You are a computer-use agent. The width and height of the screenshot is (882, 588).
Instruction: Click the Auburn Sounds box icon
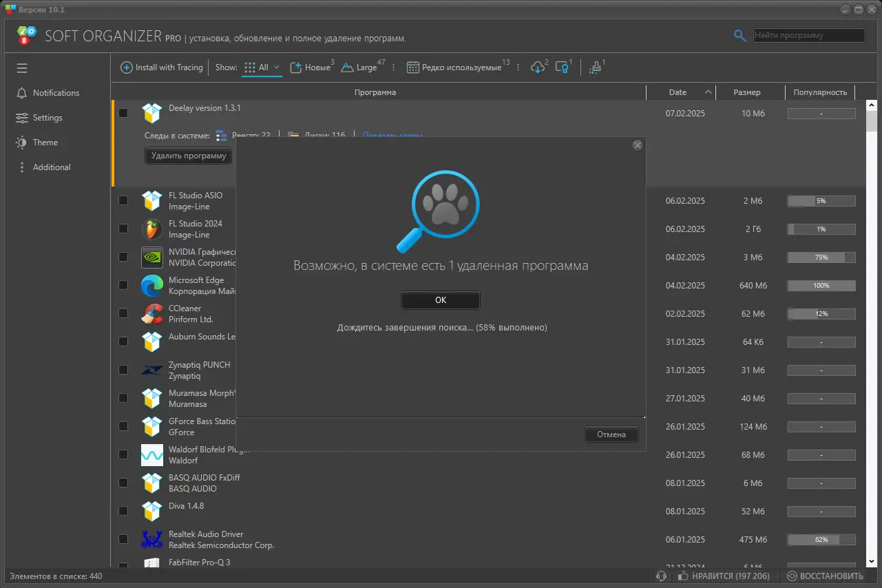[151, 342]
